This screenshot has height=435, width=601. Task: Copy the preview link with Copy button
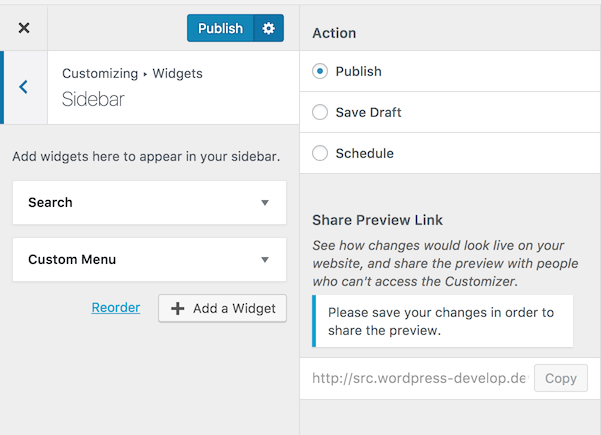[x=561, y=378]
